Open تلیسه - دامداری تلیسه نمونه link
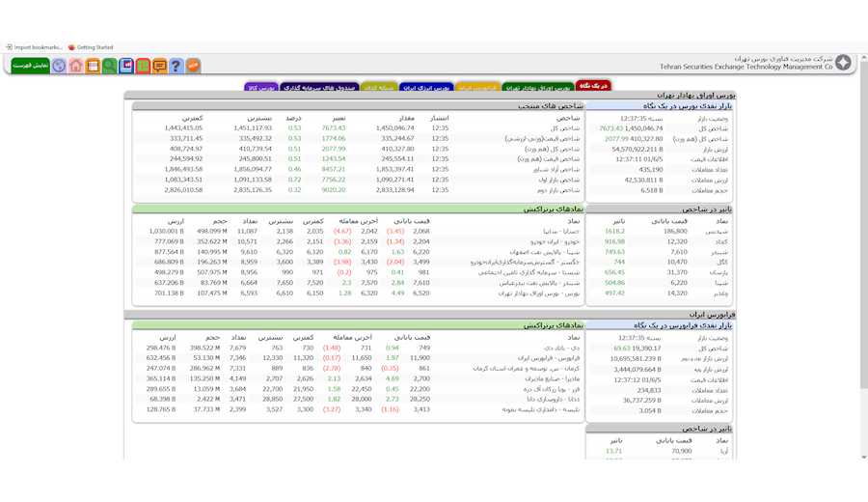This screenshot has height=502, width=868. [x=541, y=409]
